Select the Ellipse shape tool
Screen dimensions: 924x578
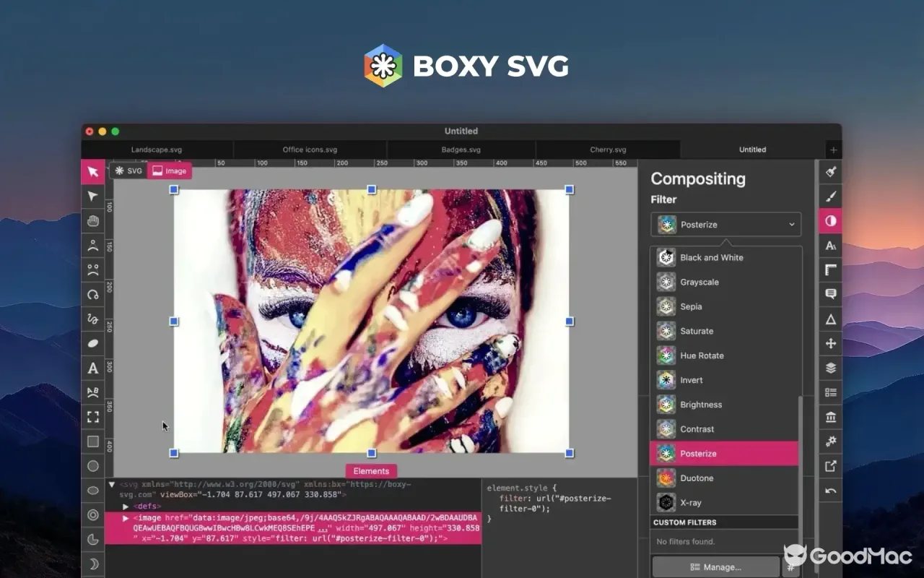tap(92, 491)
